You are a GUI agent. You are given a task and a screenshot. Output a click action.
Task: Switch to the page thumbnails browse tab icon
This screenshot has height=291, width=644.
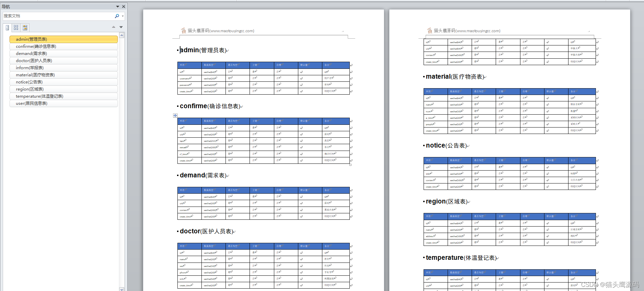[16, 27]
